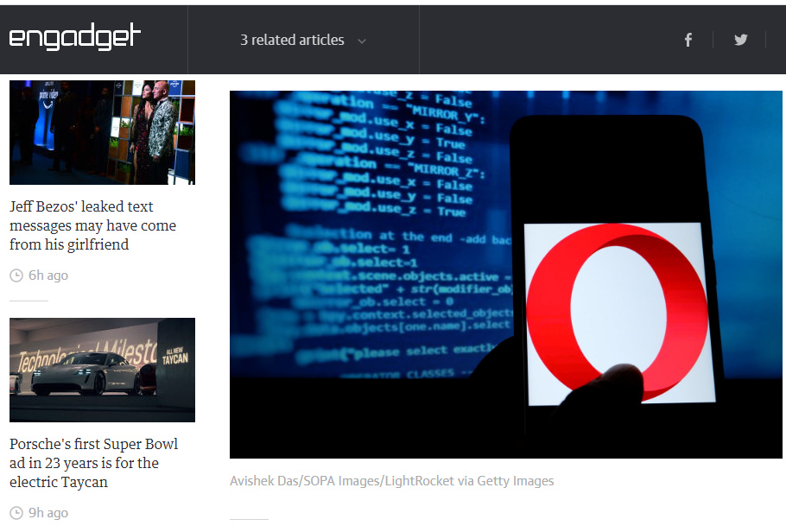Open Porsche Super Bowl ad article headline
This screenshot has width=786, height=532.
[93, 463]
